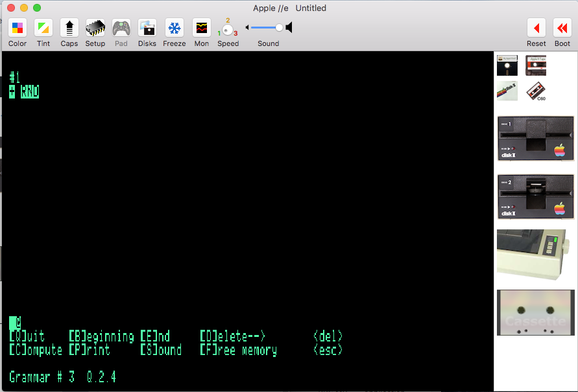Click the [Q]uit option text
578x392 pixels.
[x=27, y=336]
